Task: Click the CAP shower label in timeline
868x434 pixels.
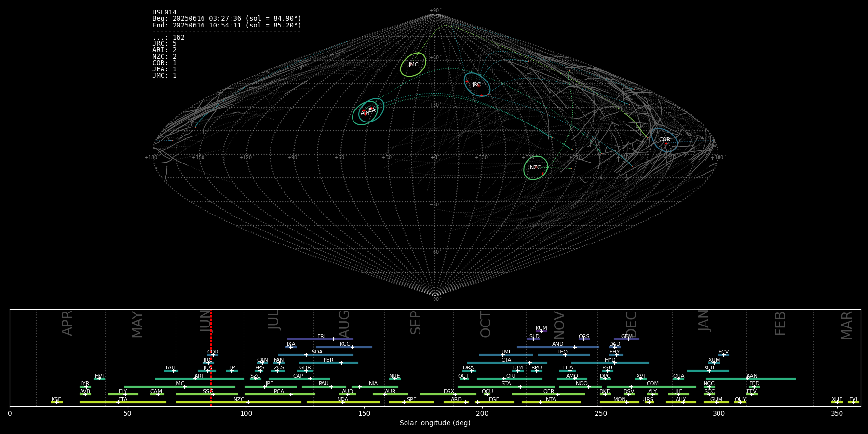Action: coord(298,376)
